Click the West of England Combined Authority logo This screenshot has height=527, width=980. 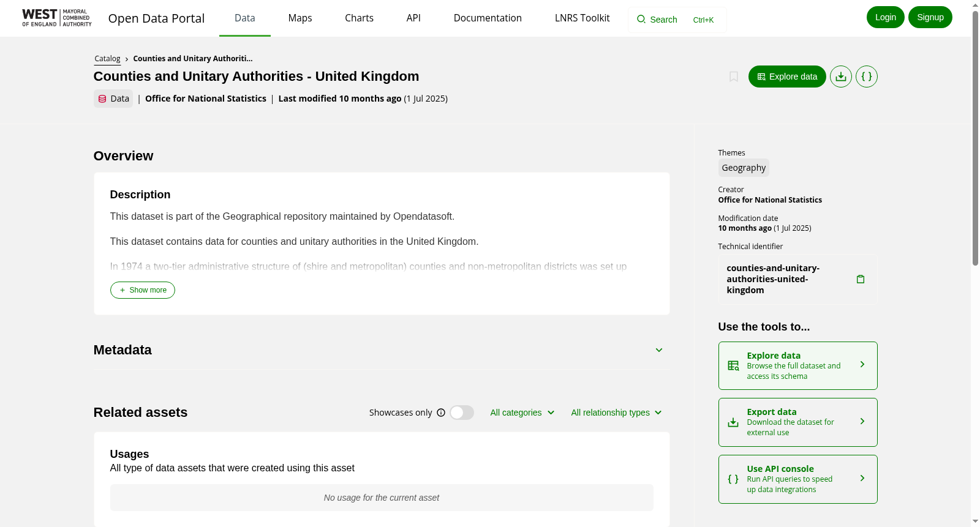pyautogui.click(x=57, y=18)
